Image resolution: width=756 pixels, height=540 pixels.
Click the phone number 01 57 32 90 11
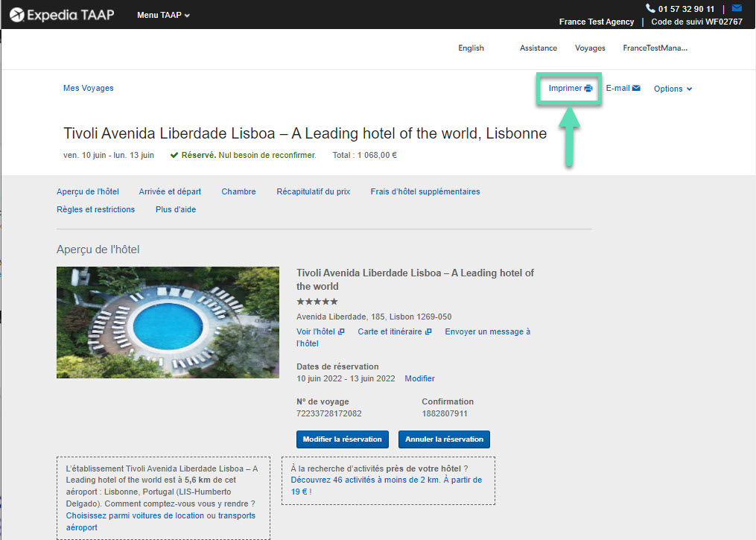(x=686, y=9)
